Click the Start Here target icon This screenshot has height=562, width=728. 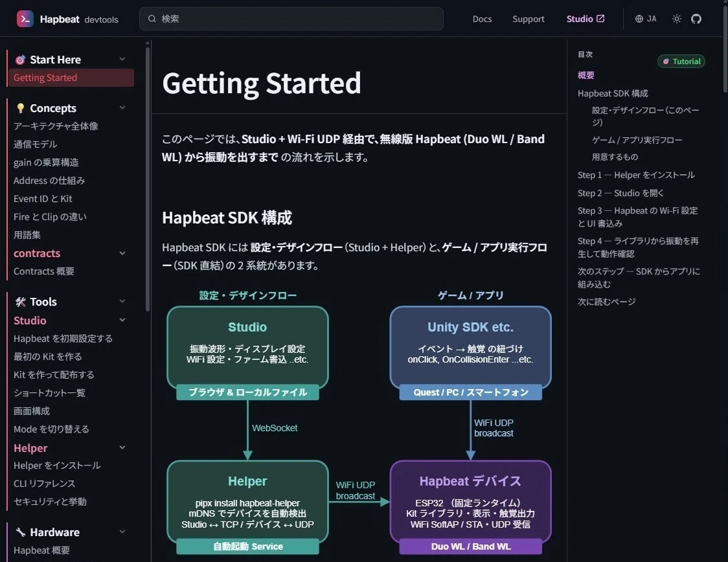(20, 60)
